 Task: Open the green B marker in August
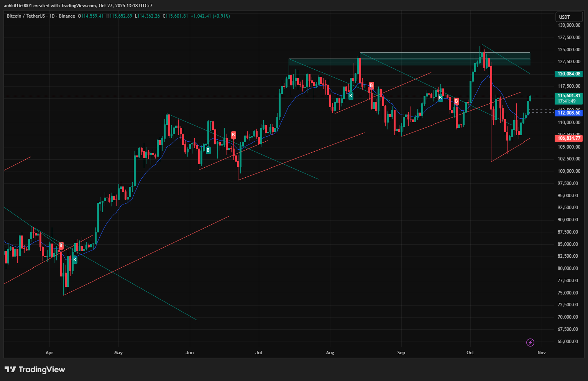pos(351,96)
